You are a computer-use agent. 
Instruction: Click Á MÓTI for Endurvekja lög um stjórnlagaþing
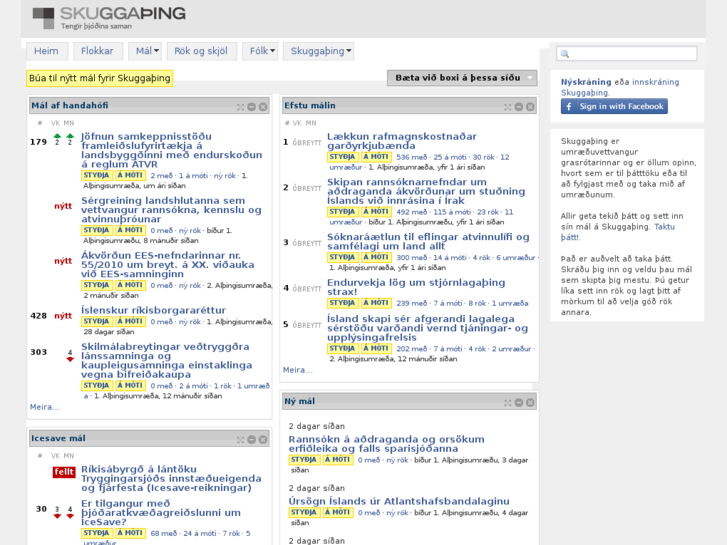[376, 303]
